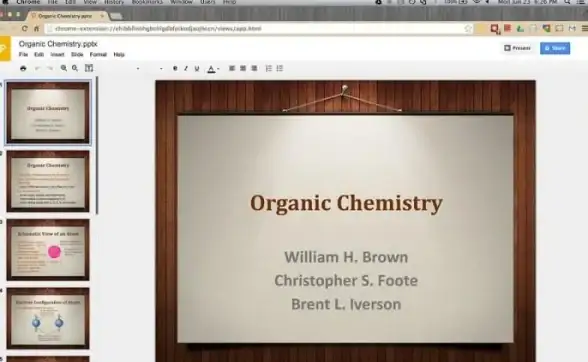Click the Present button
This screenshot has width=588, height=362.
pos(518,48)
